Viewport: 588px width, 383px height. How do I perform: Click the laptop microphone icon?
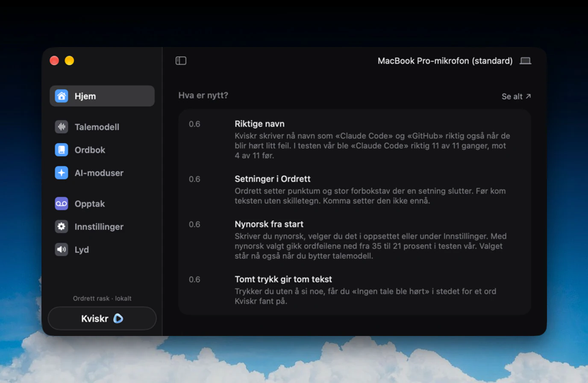tap(525, 61)
